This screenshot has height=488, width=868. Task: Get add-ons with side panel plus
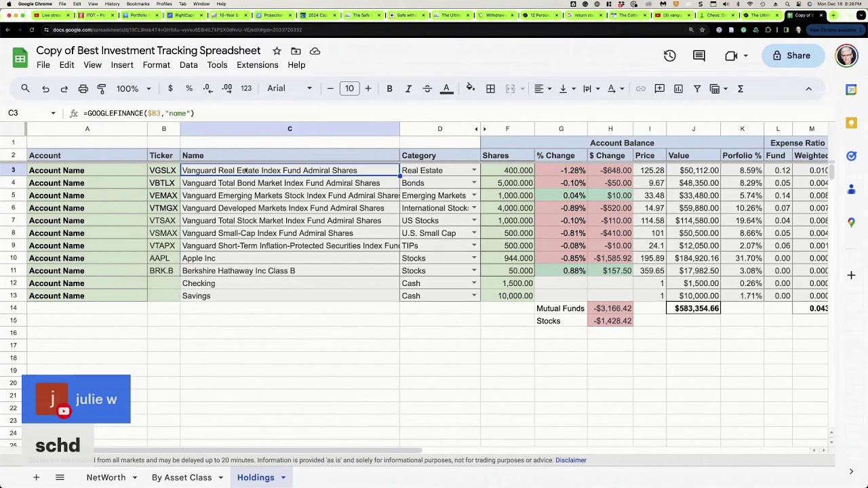(851, 275)
